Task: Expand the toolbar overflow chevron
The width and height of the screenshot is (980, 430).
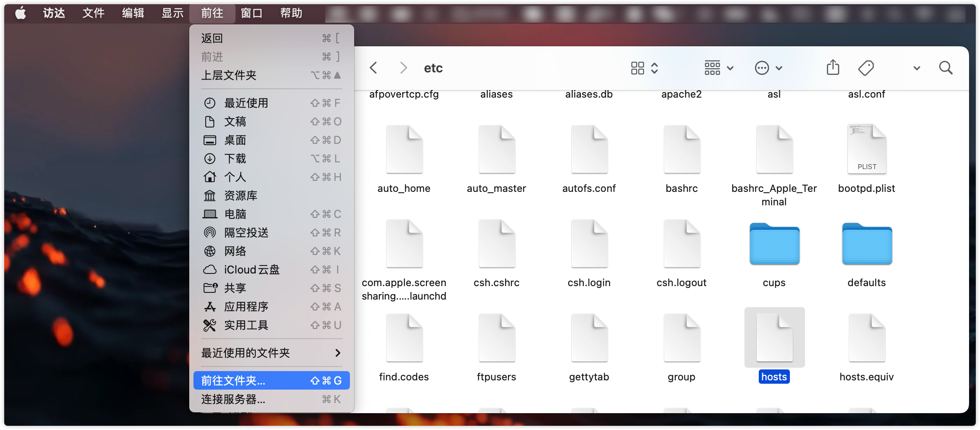Action: click(x=916, y=68)
